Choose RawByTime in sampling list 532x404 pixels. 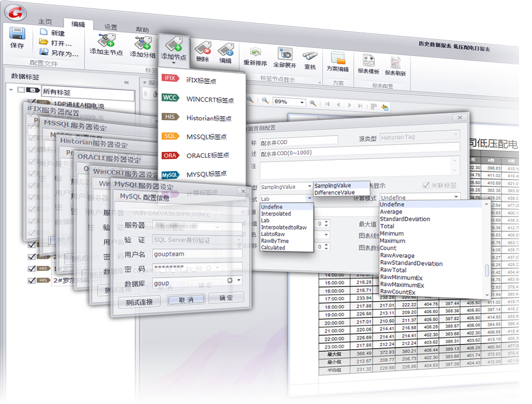[x=286, y=241]
